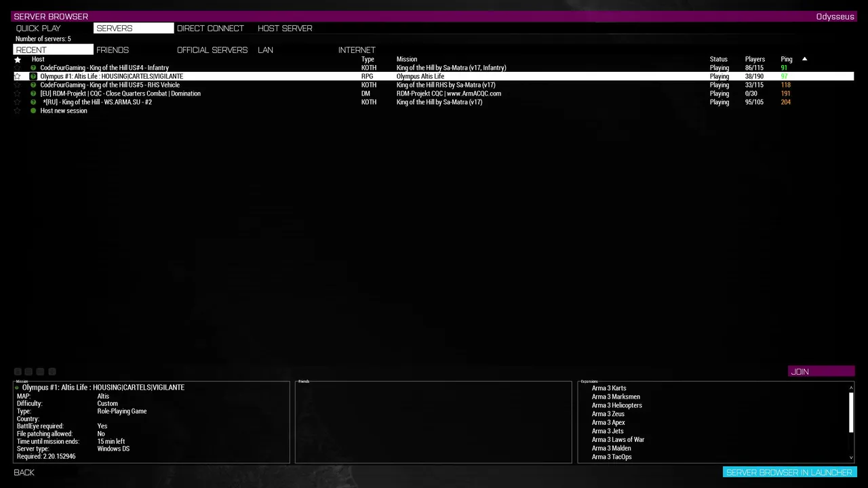Click Arma 3 Apex expansion entry
Viewport: 868px width, 488px height.
point(608,423)
